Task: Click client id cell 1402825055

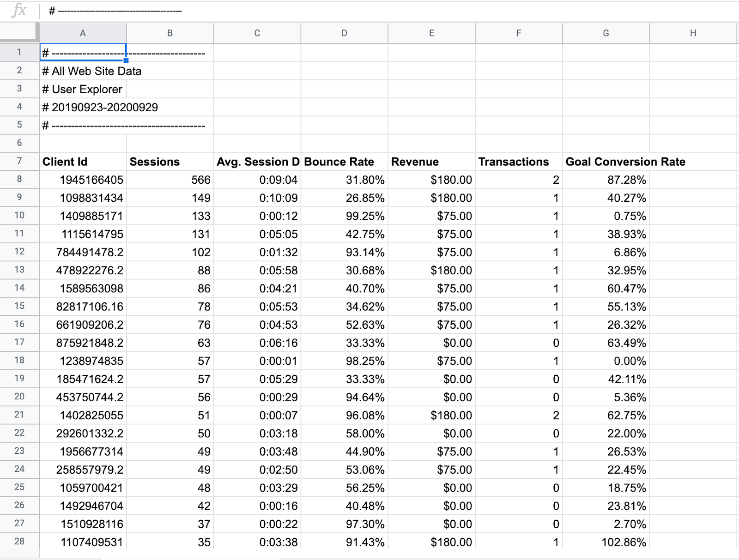Action: pos(83,415)
